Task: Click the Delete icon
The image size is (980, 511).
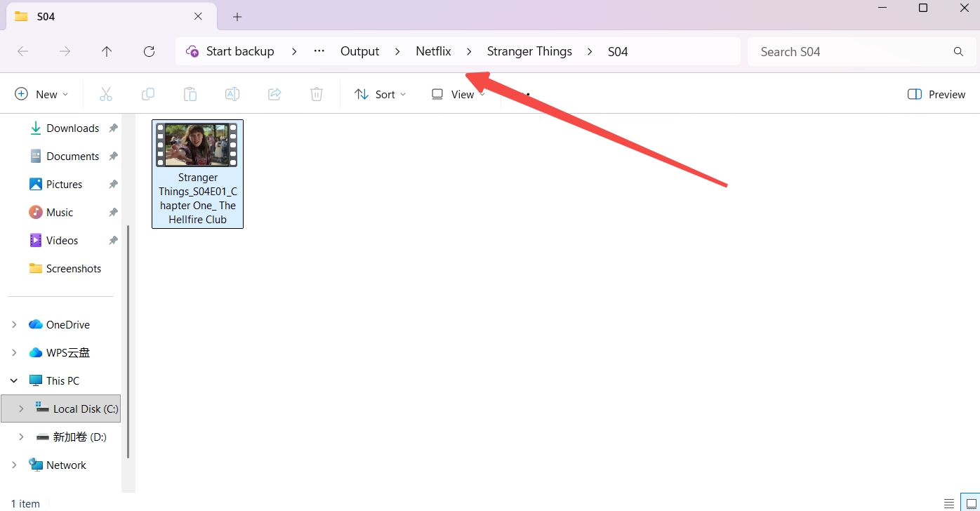Action: coord(317,93)
